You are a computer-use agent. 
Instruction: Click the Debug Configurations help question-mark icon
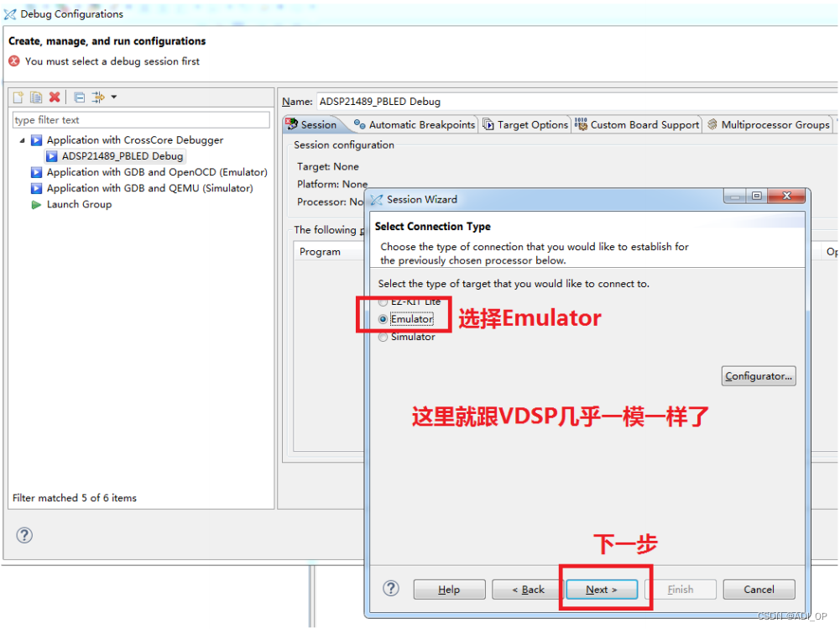point(24,535)
